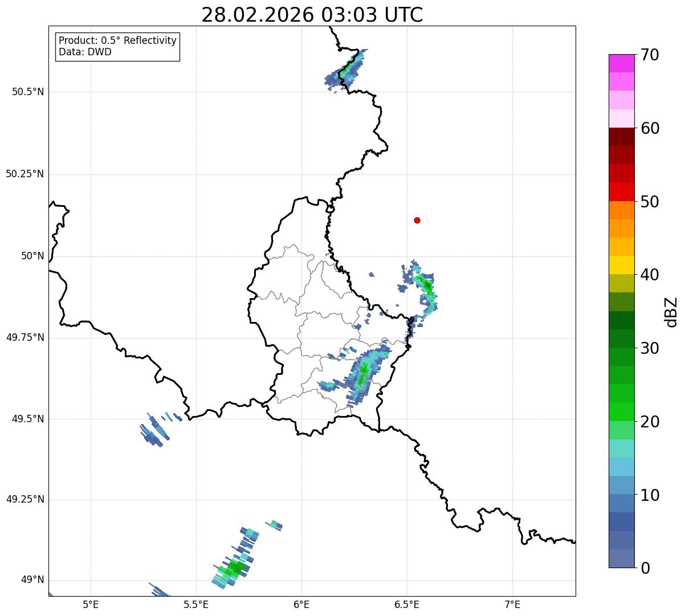Viewport: 685px width, 616px height.
Task: Click the magenta top colorbar swatch
Action: pyautogui.click(x=621, y=63)
